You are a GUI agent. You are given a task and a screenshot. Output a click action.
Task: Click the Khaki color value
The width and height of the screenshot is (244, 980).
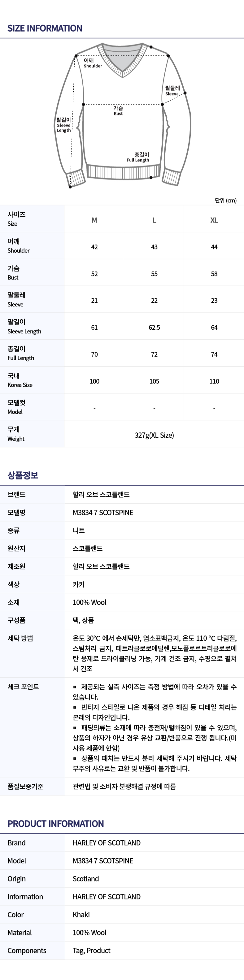pos(81,914)
